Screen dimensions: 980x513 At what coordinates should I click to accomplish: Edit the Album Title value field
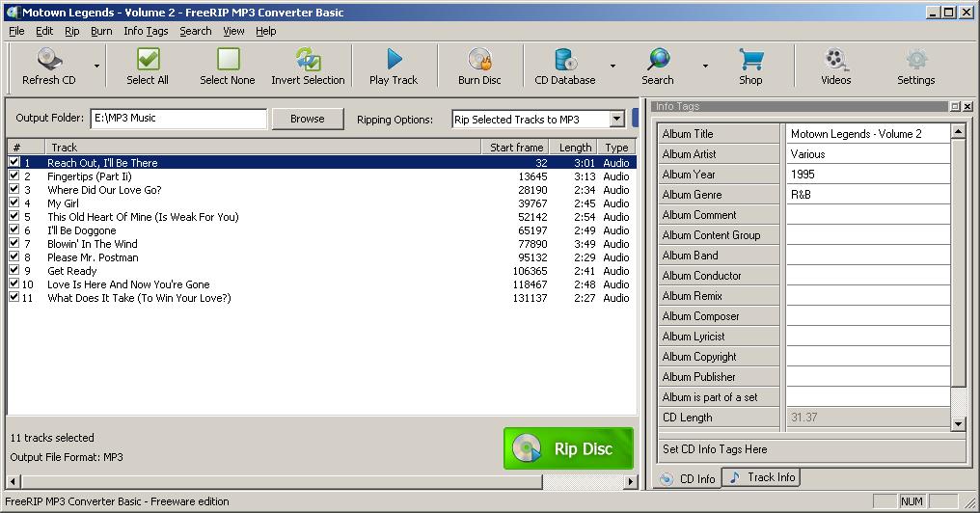click(x=867, y=134)
